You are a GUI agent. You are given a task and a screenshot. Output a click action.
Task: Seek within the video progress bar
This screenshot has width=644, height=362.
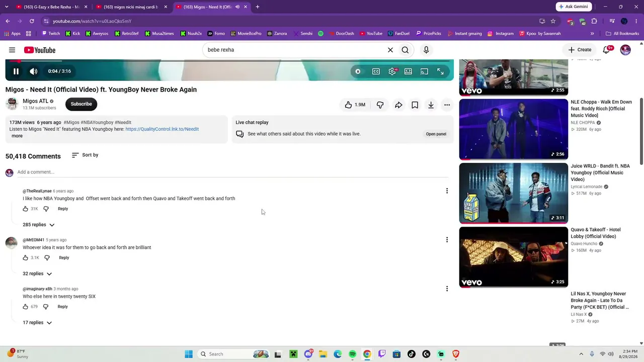click(x=229, y=61)
